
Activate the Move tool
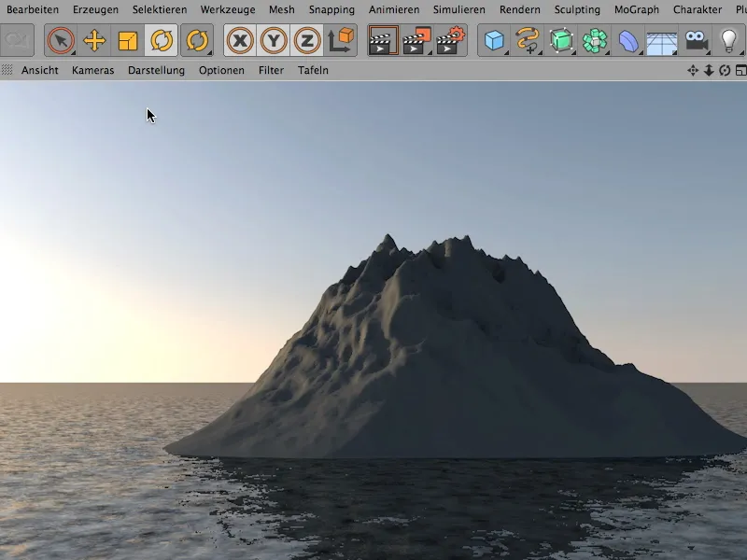click(94, 40)
